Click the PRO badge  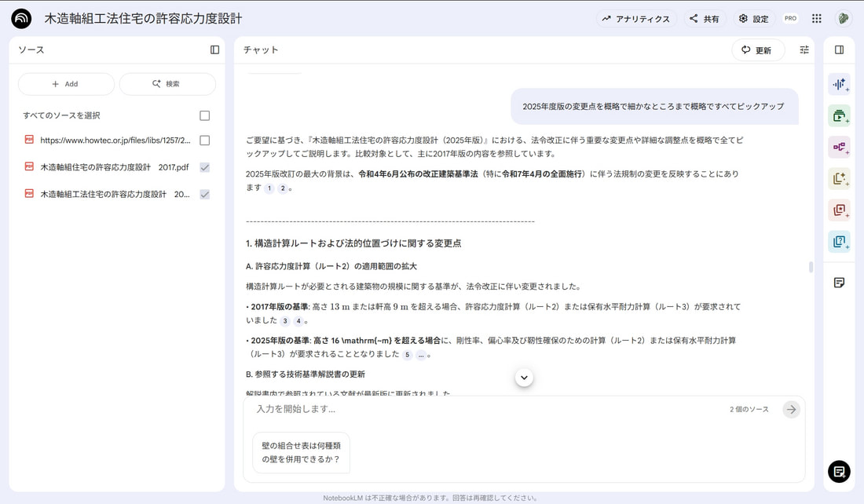pyautogui.click(x=790, y=18)
